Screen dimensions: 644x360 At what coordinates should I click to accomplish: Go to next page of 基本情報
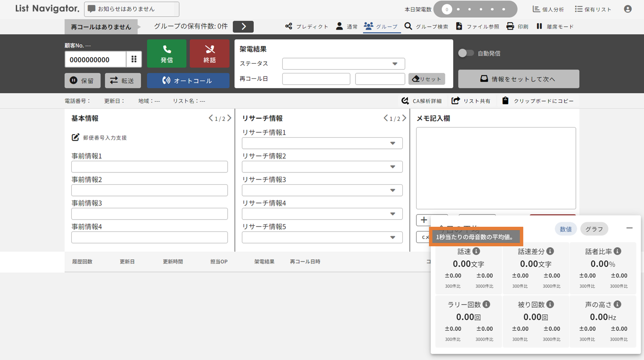229,118
